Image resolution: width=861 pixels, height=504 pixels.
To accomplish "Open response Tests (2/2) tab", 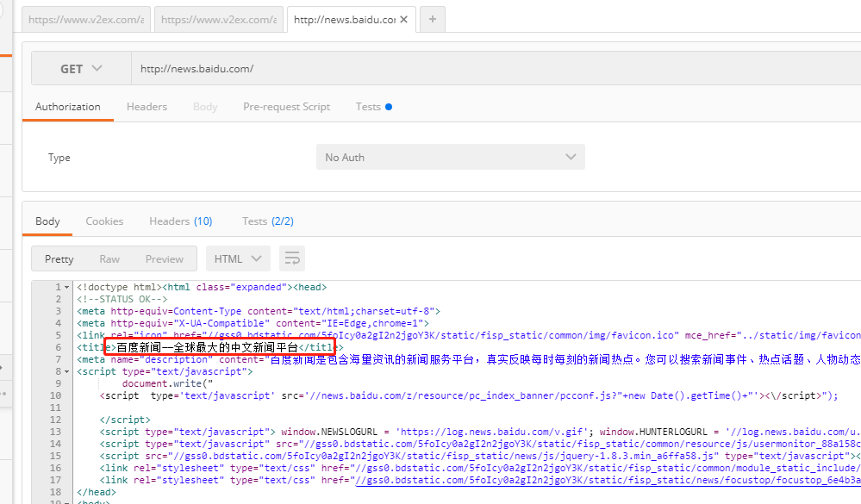I will (x=268, y=221).
